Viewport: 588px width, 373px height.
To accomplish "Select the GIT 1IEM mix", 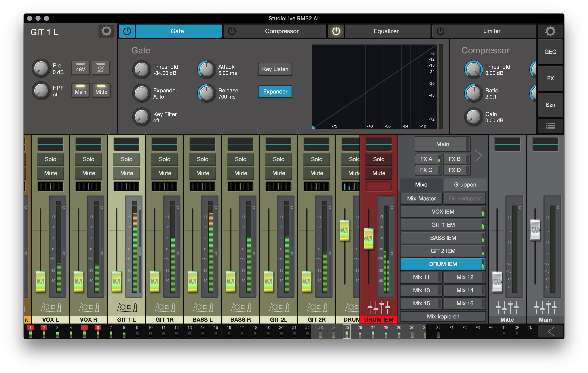I will pyautogui.click(x=443, y=225).
